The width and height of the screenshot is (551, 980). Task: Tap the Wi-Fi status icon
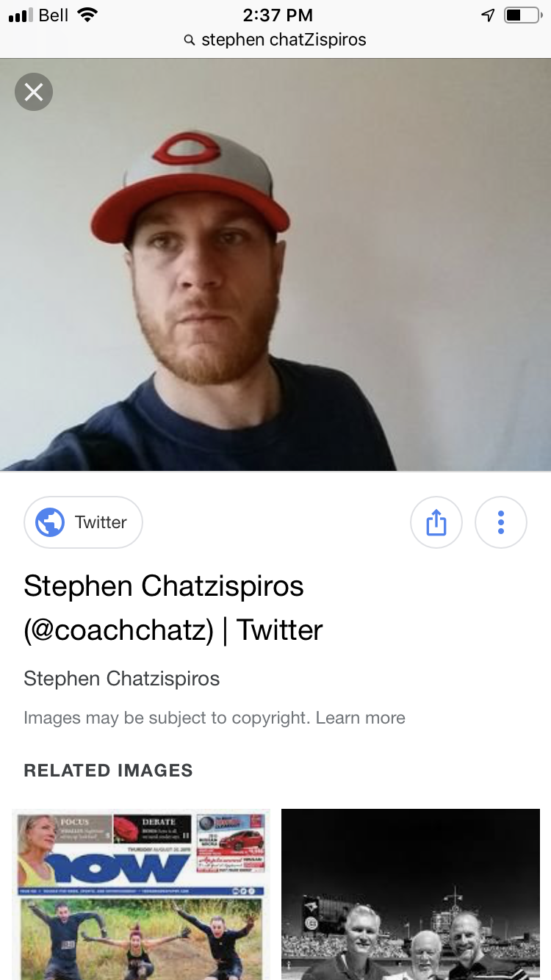click(87, 15)
